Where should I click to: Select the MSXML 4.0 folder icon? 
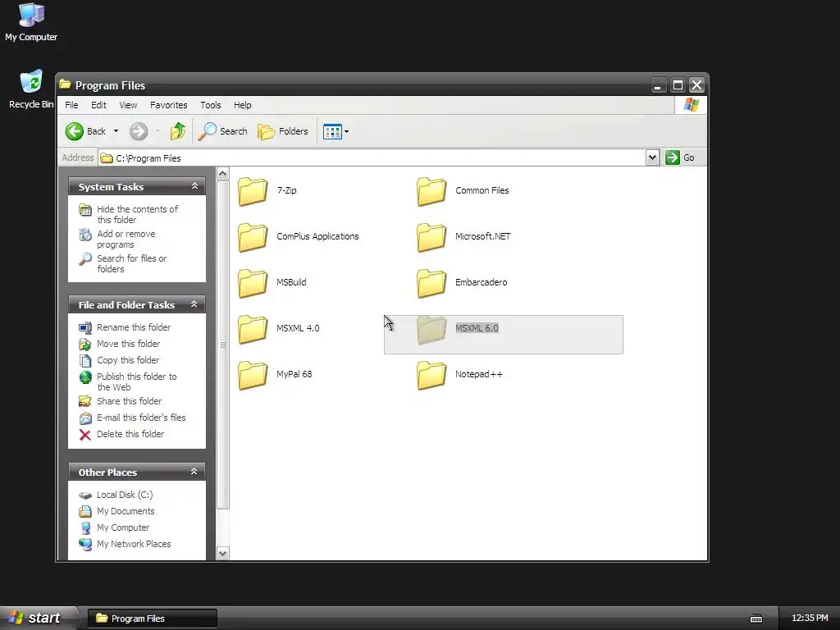pos(253,330)
